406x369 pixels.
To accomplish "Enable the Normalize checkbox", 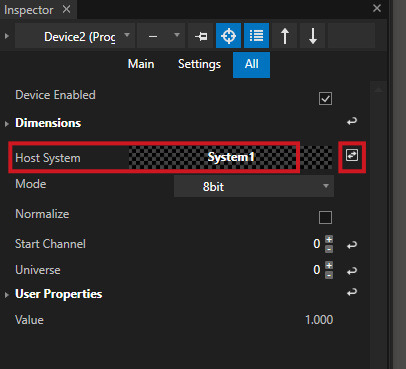I will point(325,217).
